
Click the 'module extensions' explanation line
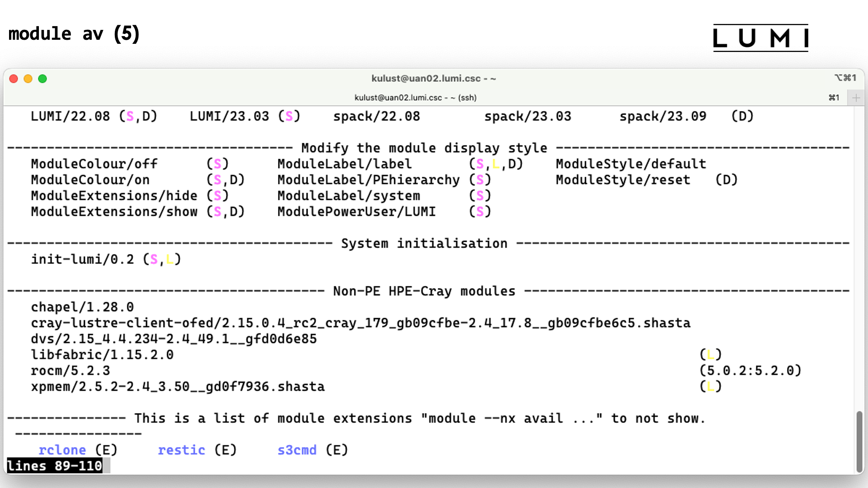click(420, 418)
